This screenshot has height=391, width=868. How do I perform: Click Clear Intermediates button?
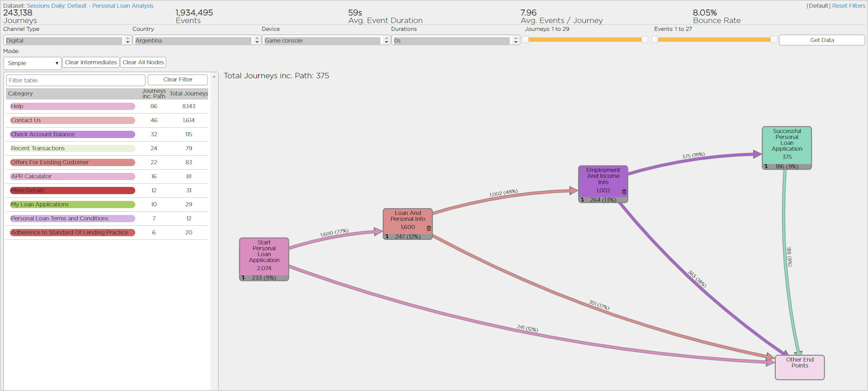point(91,62)
